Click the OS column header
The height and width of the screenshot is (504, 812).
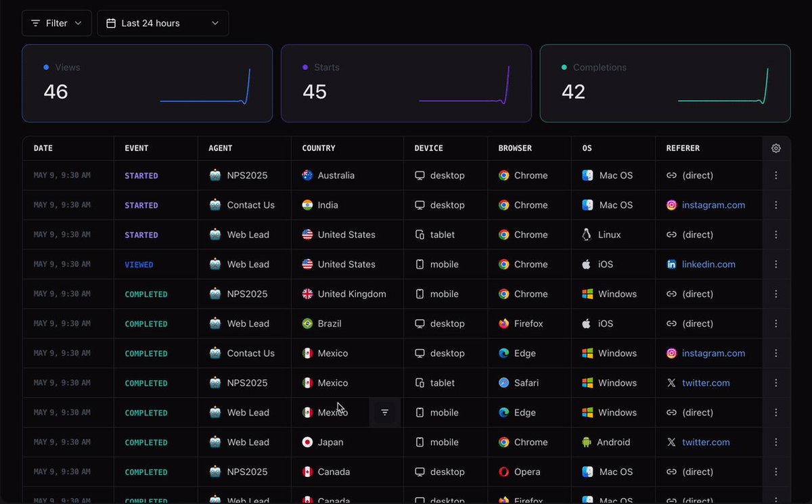click(x=587, y=148)
